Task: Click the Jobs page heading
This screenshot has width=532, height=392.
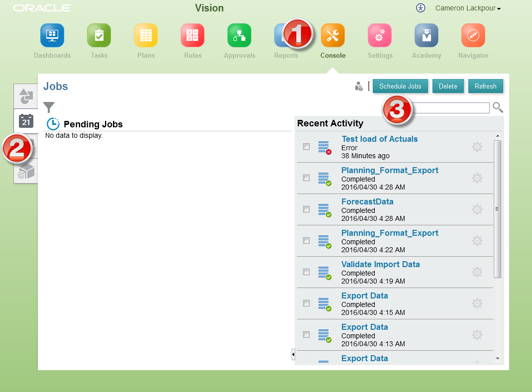Action: pos(56,86)
